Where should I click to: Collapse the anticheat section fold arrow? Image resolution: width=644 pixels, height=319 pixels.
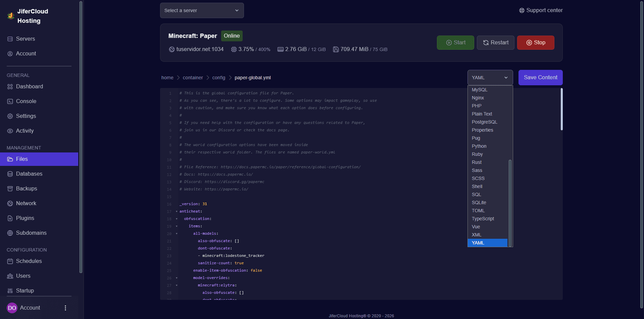[x=177, y=212]
